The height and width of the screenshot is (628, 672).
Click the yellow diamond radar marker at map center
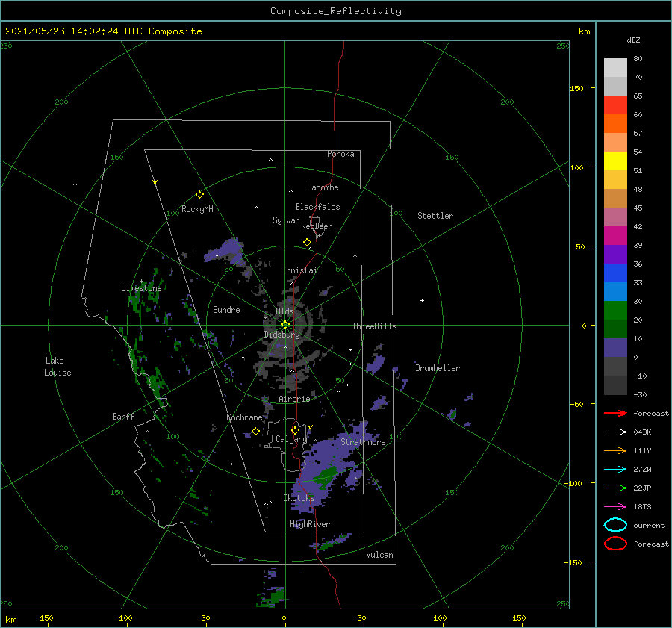point(285,325)
